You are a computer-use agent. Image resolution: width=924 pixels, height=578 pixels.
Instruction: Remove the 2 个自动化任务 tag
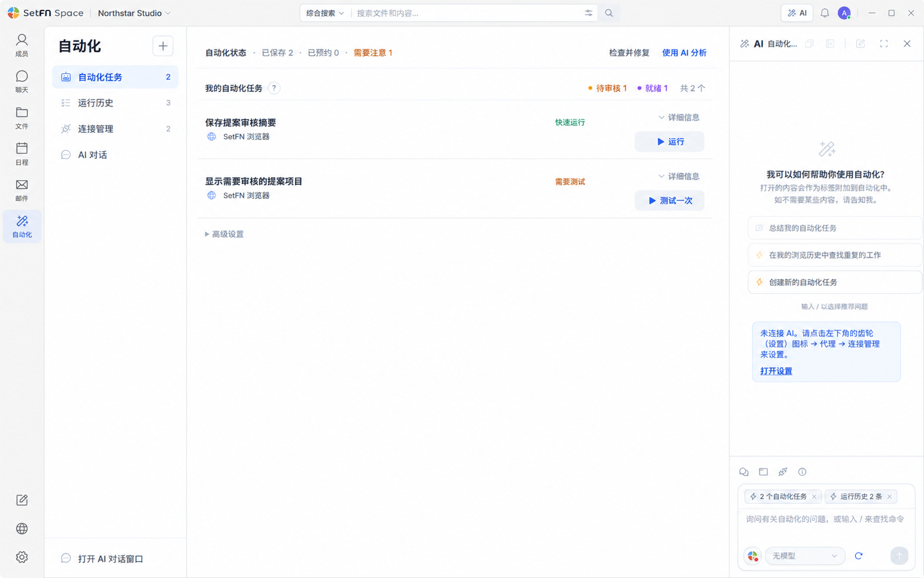814,496
